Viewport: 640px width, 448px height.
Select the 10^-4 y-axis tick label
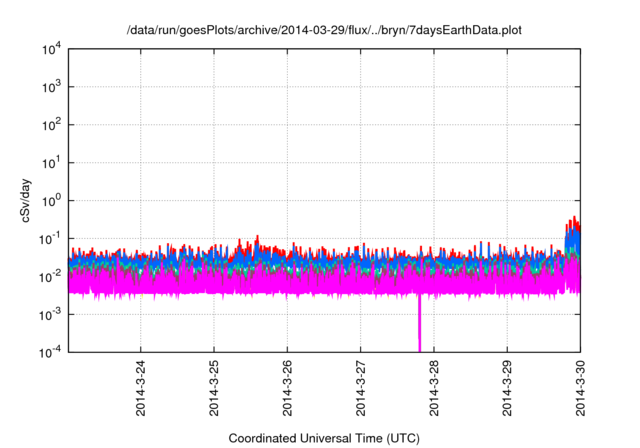pos(50,352)
